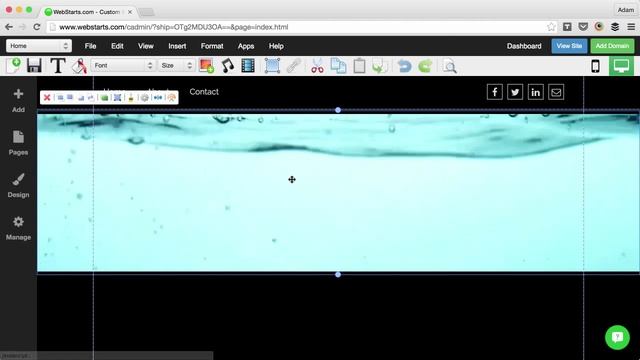Click the Twitter social icon
Viewport: 640px width, 360px height.
click(x=515, y=92)
